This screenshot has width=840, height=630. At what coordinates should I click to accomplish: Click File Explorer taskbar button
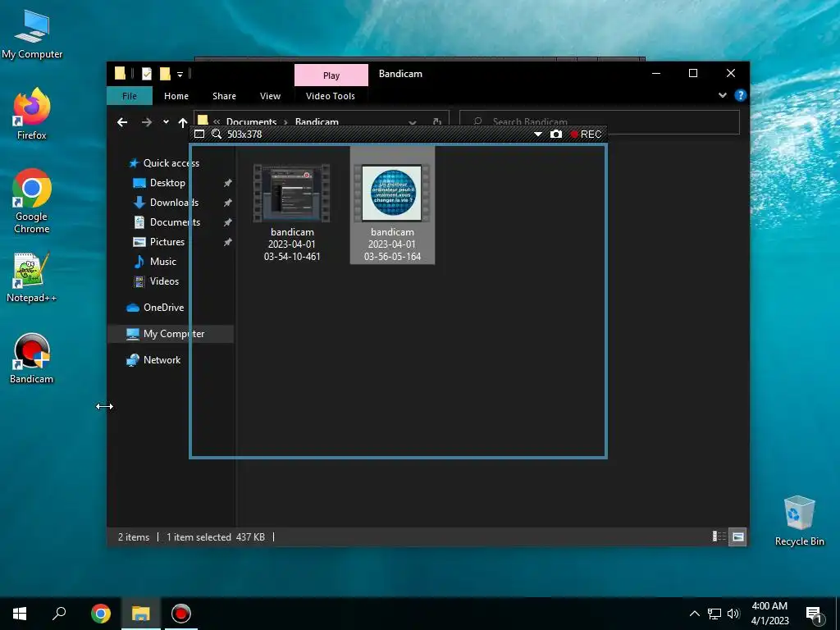click(141, 614)
